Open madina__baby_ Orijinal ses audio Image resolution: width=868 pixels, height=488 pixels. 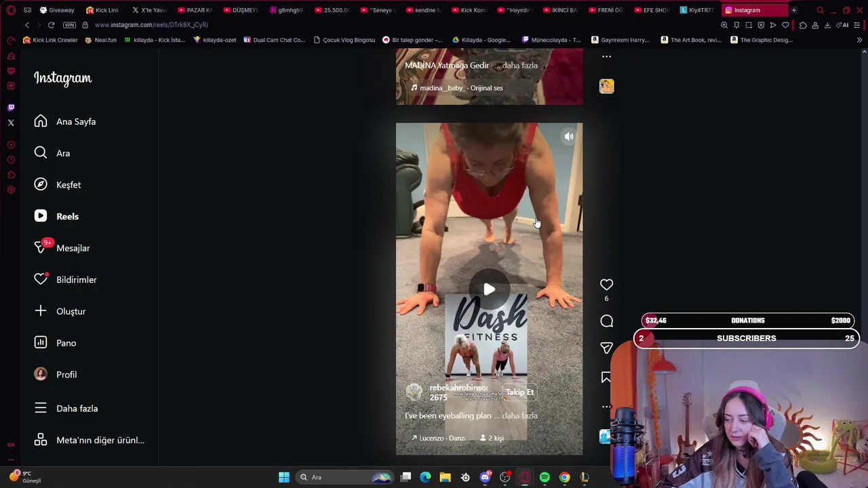coord(456,88)
